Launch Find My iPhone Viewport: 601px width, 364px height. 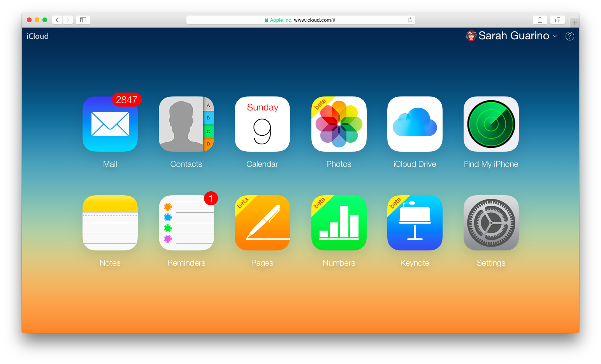click(491, 124)
